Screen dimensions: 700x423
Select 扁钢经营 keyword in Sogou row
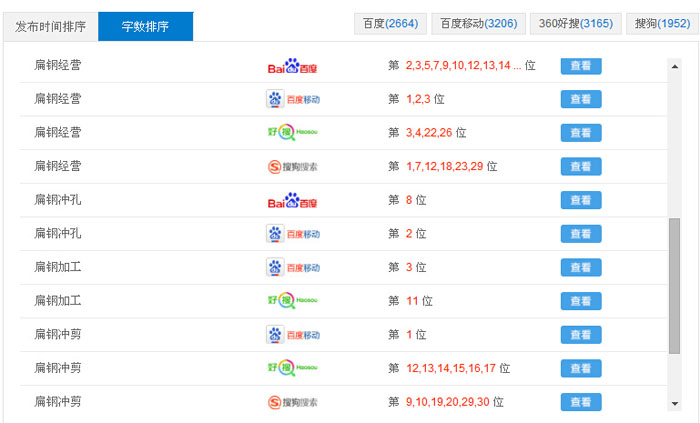tap(58, 166)
